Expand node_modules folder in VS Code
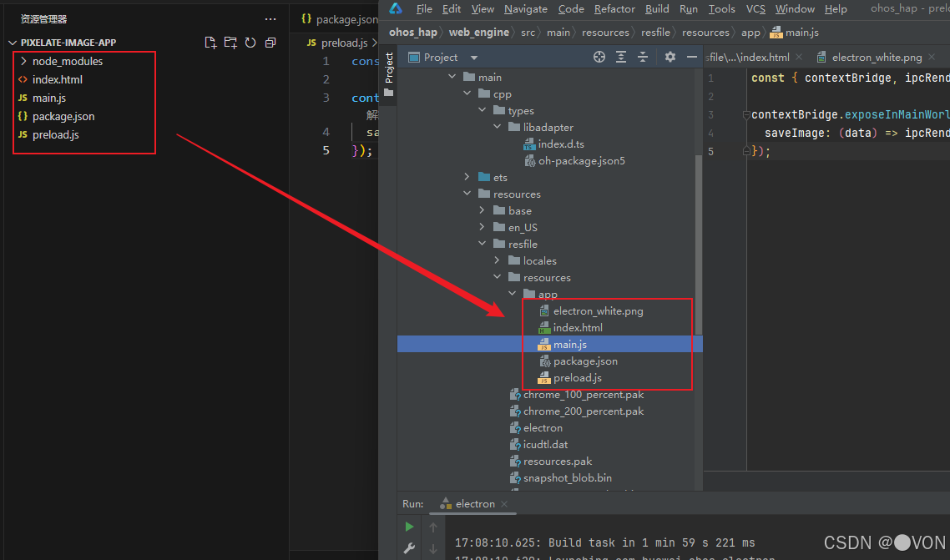This screenshot has width=950, height=560. (23, 61)
